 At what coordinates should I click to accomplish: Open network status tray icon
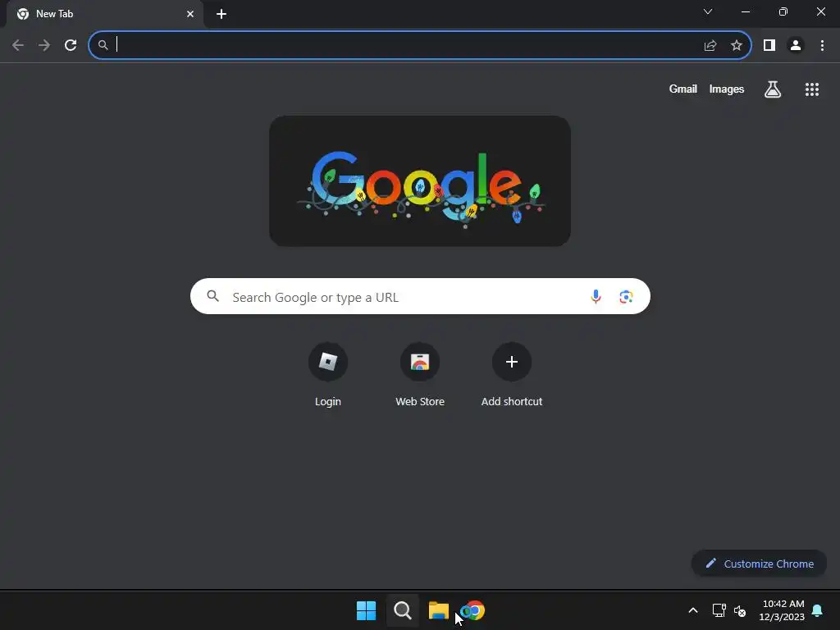coord(719,610)
